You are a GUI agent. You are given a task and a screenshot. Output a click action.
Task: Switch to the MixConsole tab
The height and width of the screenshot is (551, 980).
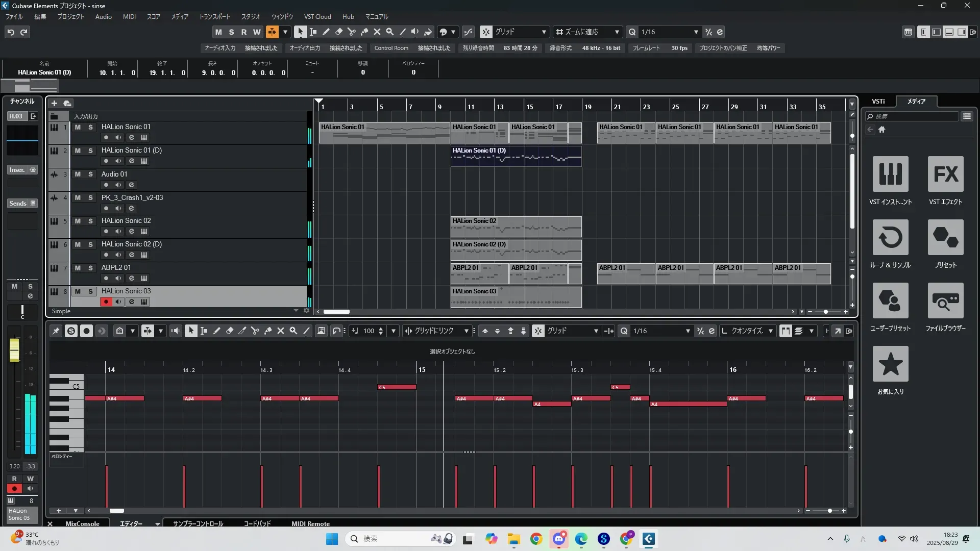[x=82, y=523]
